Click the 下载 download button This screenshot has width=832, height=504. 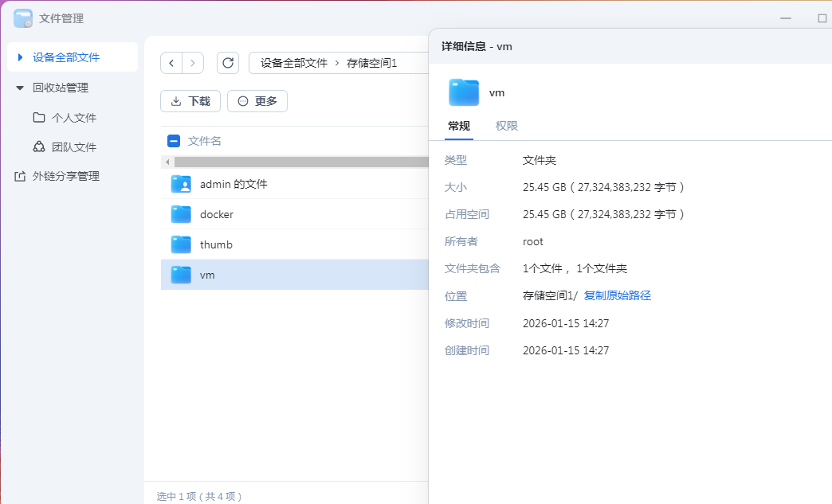click(190, 101)
